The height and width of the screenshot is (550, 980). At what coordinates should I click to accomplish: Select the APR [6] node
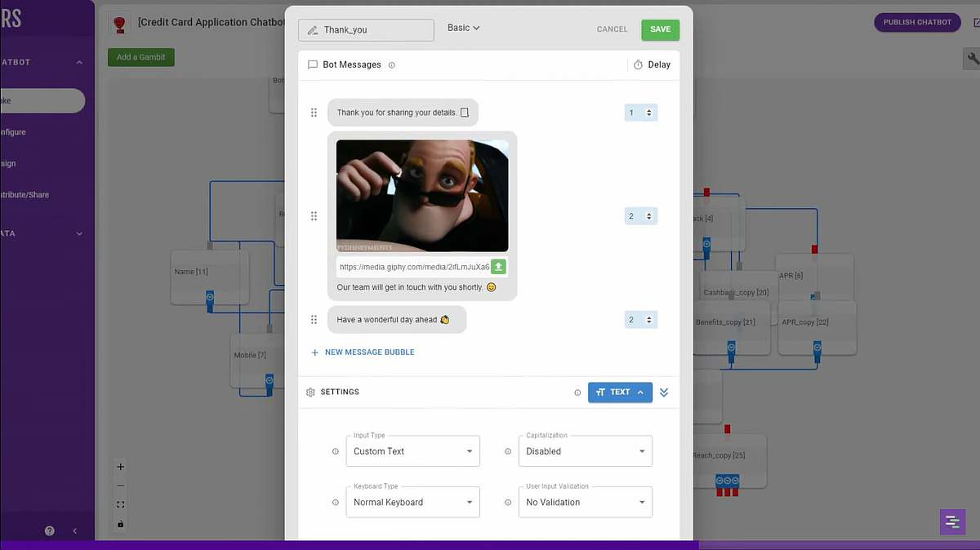pos(815,277)
